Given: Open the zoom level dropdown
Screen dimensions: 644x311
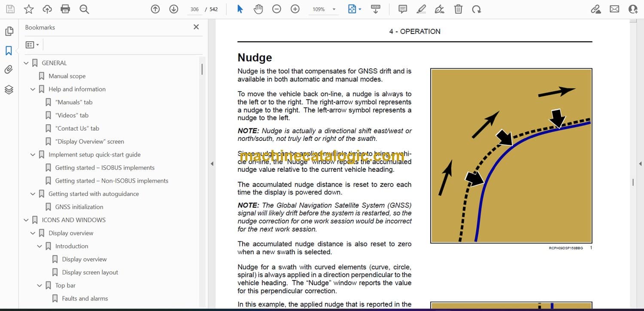Looking at the screenshot, I should point(334,9).
